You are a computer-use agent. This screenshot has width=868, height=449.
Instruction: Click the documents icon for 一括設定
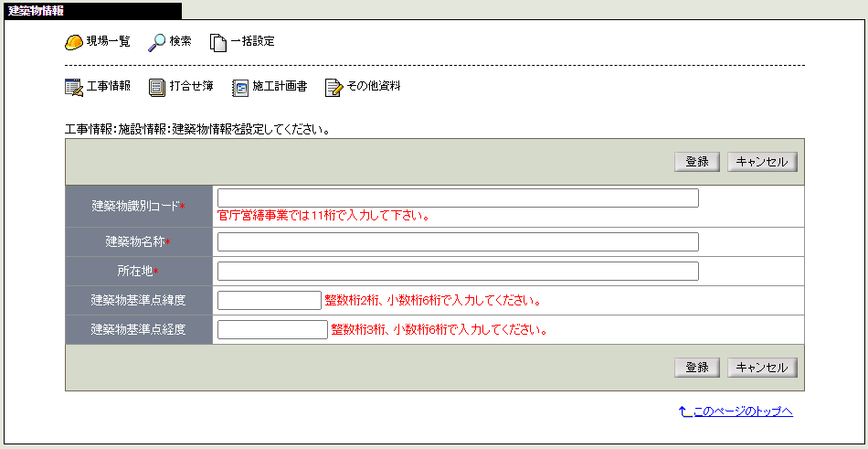point(218,43)
